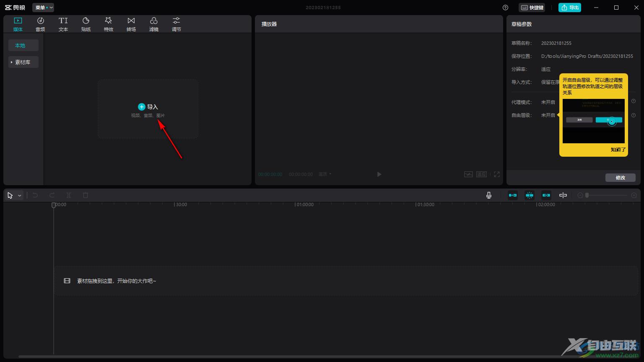Toggle auto snapping on timeline
Screen dimensions: 644x362
click(530, 195)
